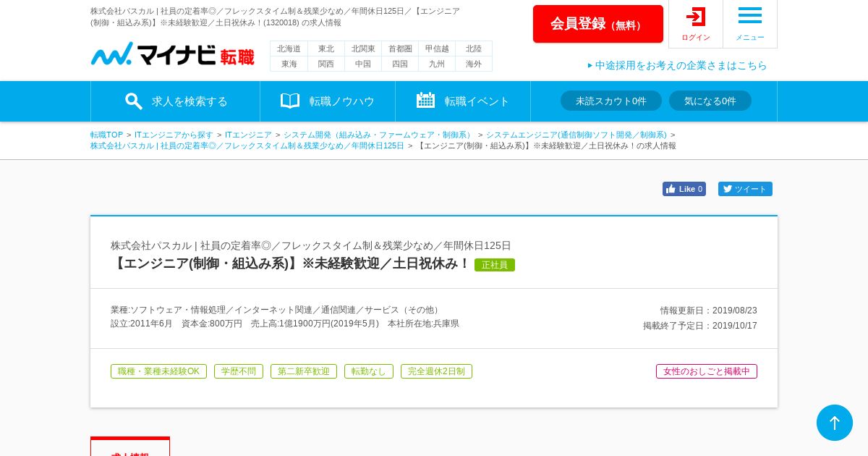Image resolution: width=868 pixels, height=456 pixels.
Task: Select the 関西 region link
Action: (x=326, y=64)
